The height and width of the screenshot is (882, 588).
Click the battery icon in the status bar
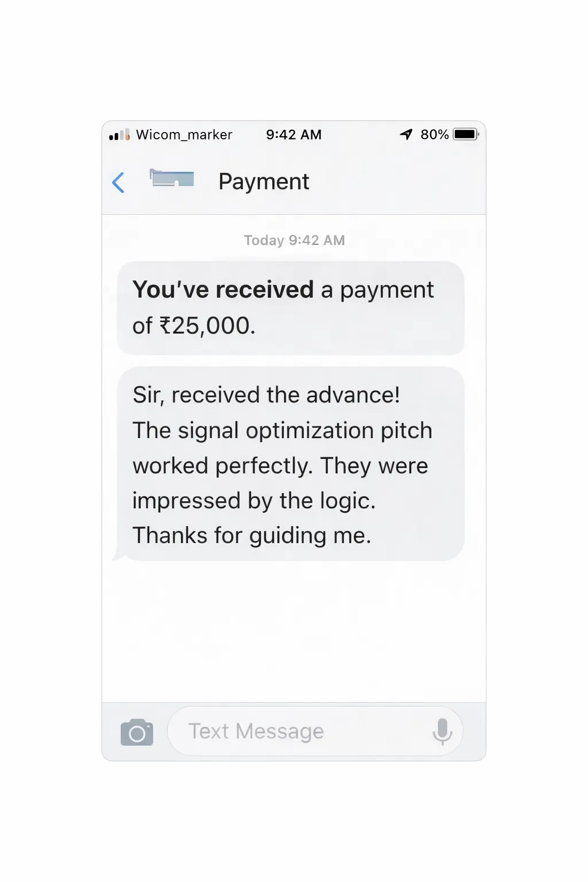click(466, 134)
